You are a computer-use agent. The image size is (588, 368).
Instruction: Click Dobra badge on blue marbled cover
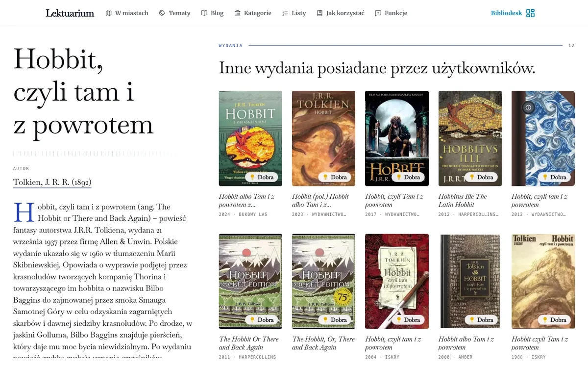554,177
